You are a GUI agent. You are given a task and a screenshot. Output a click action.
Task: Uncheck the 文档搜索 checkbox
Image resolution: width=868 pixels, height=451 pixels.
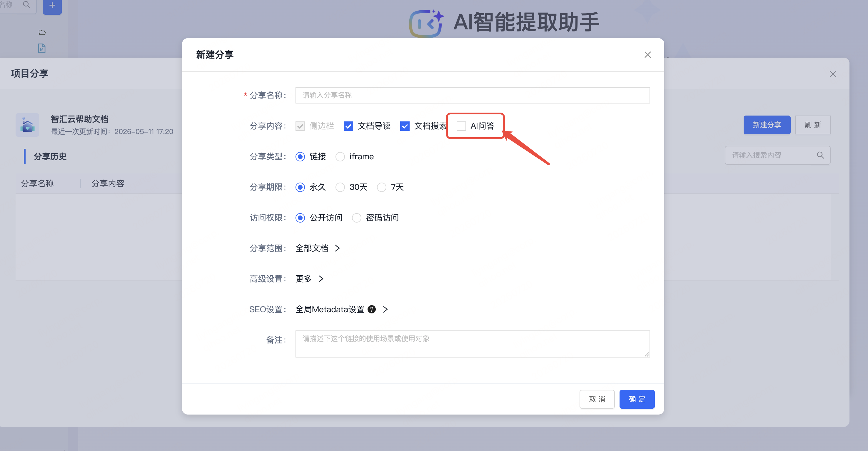pos(404,126)
